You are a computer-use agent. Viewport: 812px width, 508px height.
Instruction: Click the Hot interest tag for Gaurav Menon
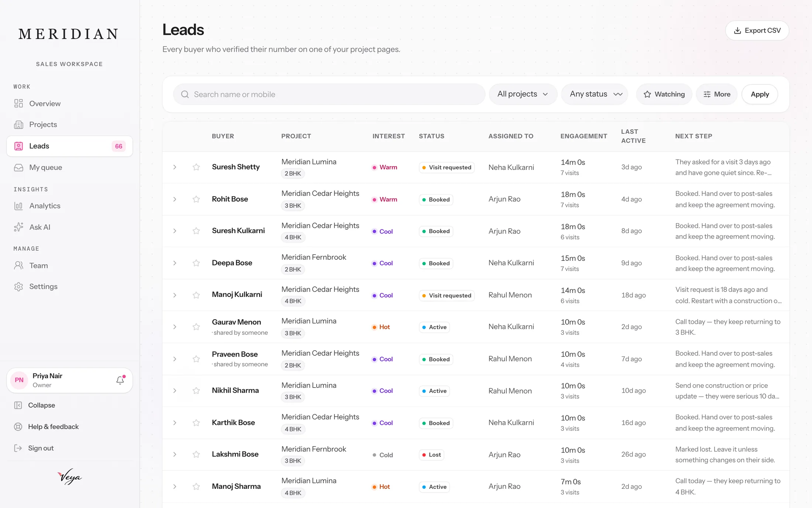coord(381,327)
